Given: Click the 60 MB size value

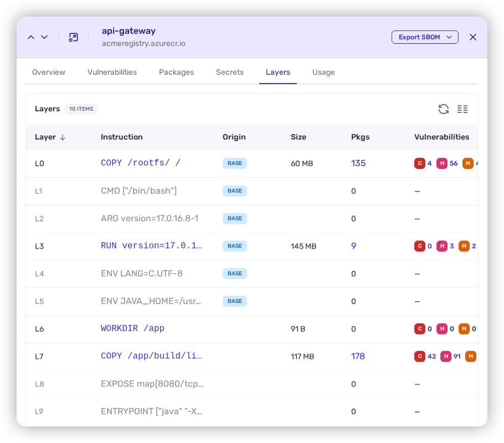Looking at the screenshot, I should 302,164.
